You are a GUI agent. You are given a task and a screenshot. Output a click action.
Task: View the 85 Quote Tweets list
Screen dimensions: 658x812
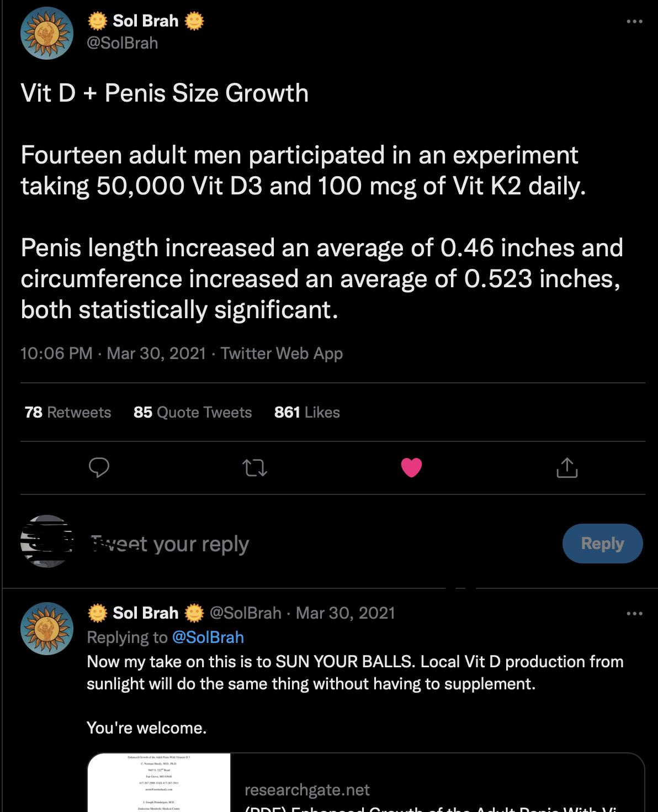(193, 413)
